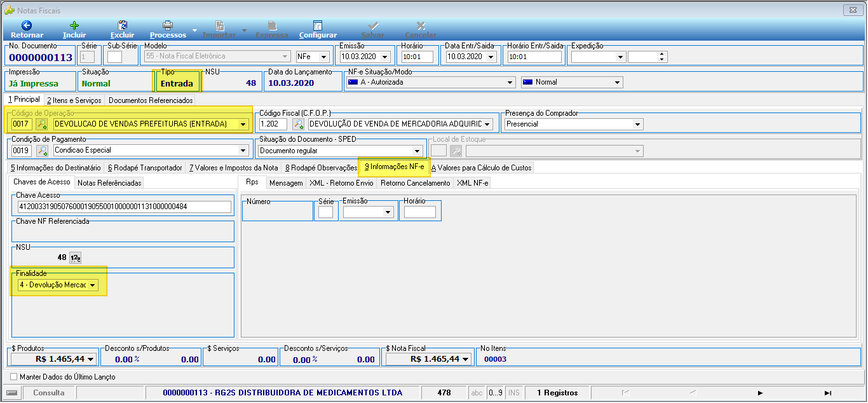868x403 pixels.
Task: Click the Configurar toolbar icon
Action: pyautogui.click(x=318, y=25)
